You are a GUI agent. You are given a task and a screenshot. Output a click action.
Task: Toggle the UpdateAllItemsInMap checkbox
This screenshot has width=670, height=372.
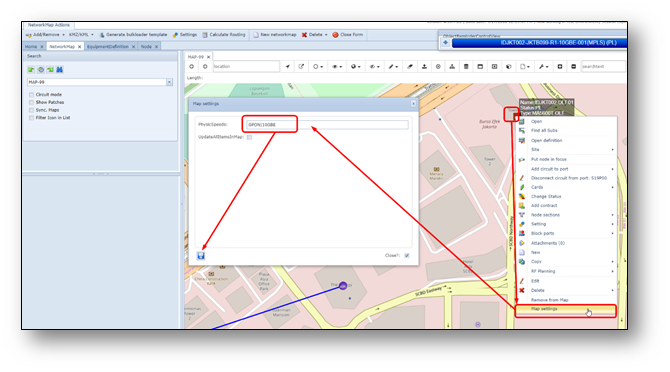249,137
